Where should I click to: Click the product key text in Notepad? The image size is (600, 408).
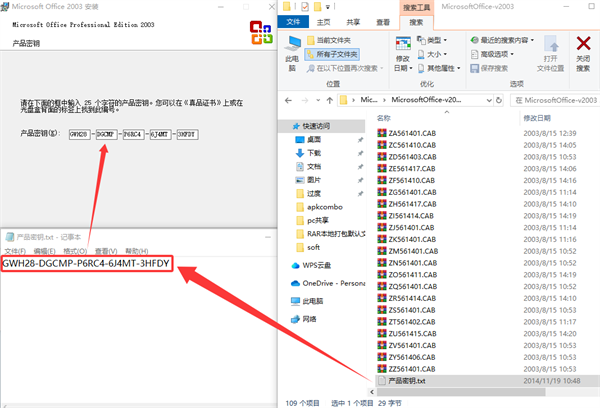tap(86, 263)
